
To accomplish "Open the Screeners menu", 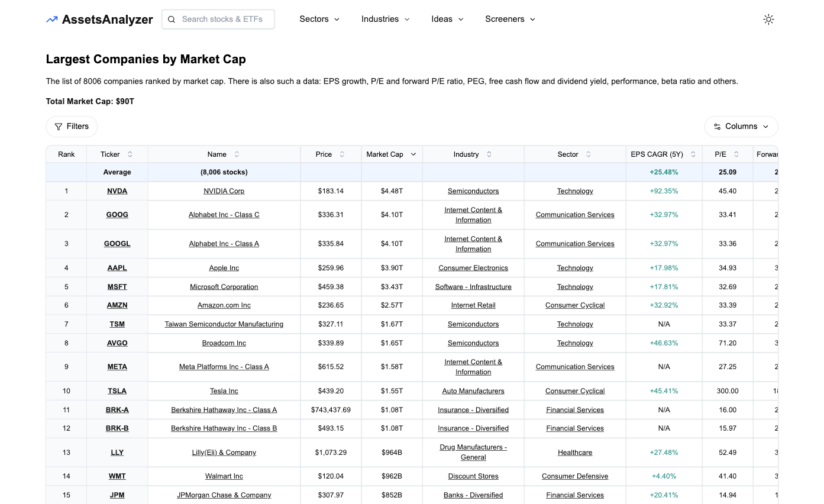I will click(x=510, y=19).
